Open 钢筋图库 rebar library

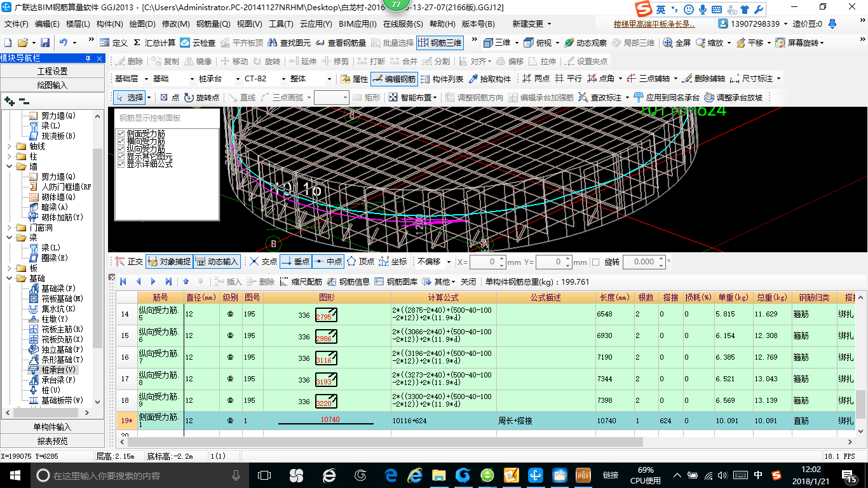pyautogui.click(x=397, y=281)
